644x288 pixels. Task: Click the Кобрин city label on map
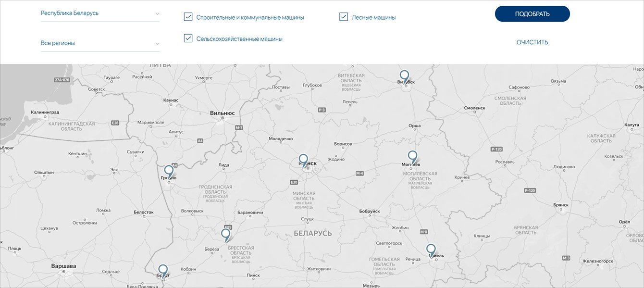pyautogui.click(x=189, y=269)
